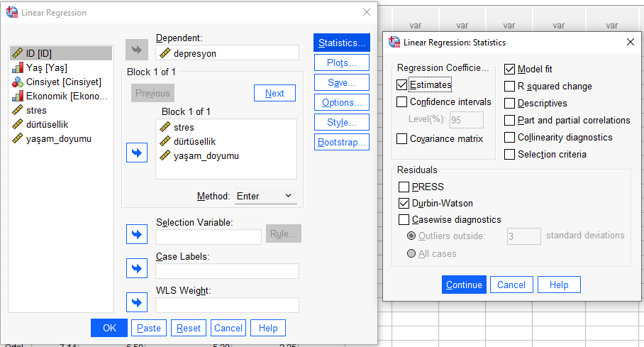The image size is (644, 347).
Task: Enable the Confidence intervals checkbox
Action: (x=402, y=102)
